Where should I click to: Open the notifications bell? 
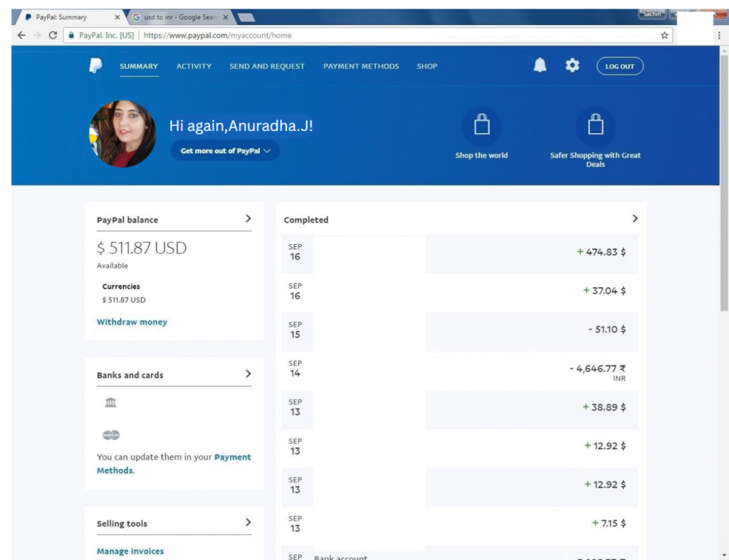pyautogui.click(x=540, y=65)
